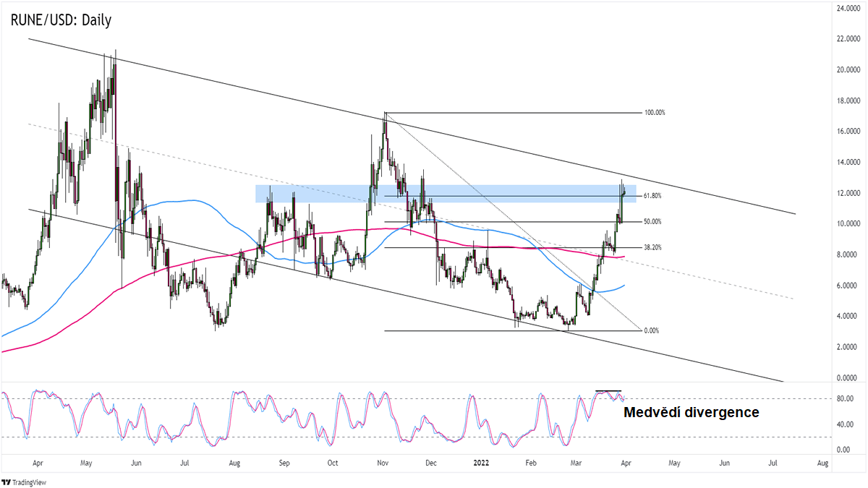Image resolution: width=868 pixels, height=488 pixels.
Task: Click the 50.00% Fibonacci label
Action: (x=652, y=222)
